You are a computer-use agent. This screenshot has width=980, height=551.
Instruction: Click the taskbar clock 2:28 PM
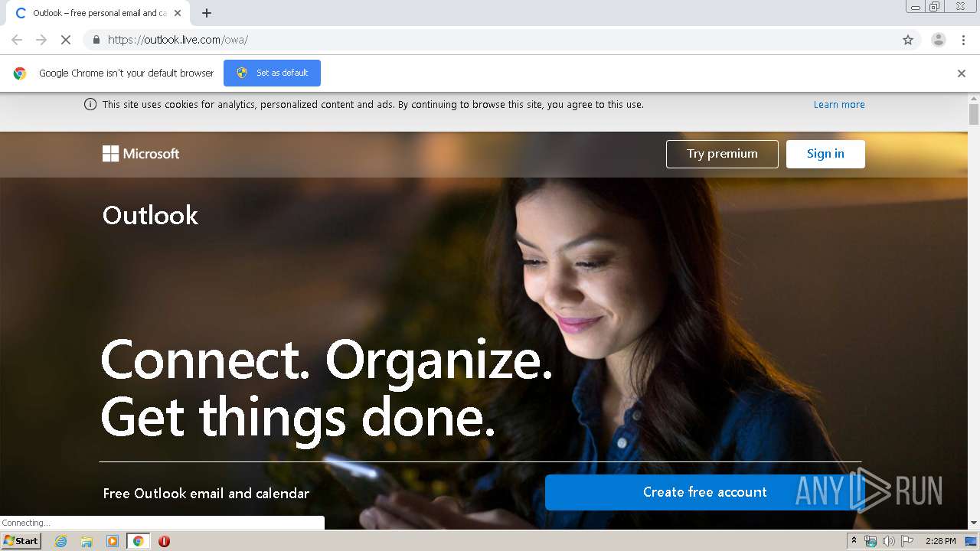(x=940, y=541)
